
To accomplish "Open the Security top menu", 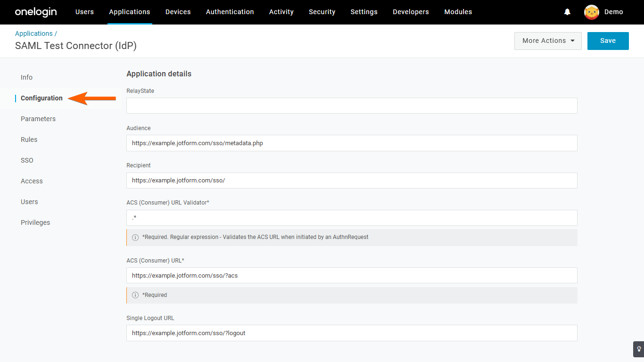I will point(322,12).
